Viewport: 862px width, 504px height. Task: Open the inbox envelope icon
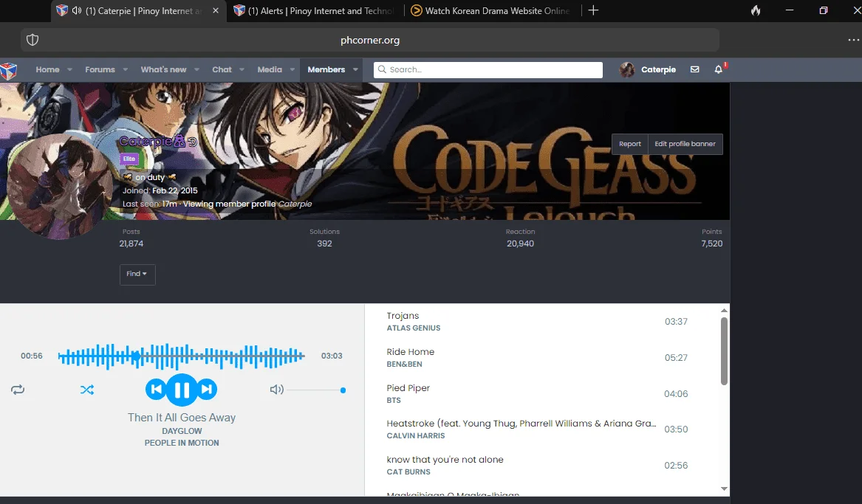695,69
